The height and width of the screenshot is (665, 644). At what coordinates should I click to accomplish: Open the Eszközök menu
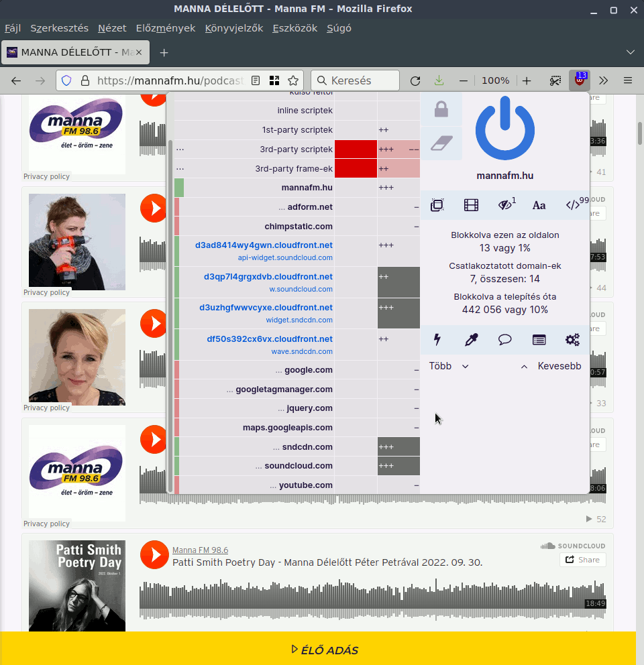click(295, 28)
